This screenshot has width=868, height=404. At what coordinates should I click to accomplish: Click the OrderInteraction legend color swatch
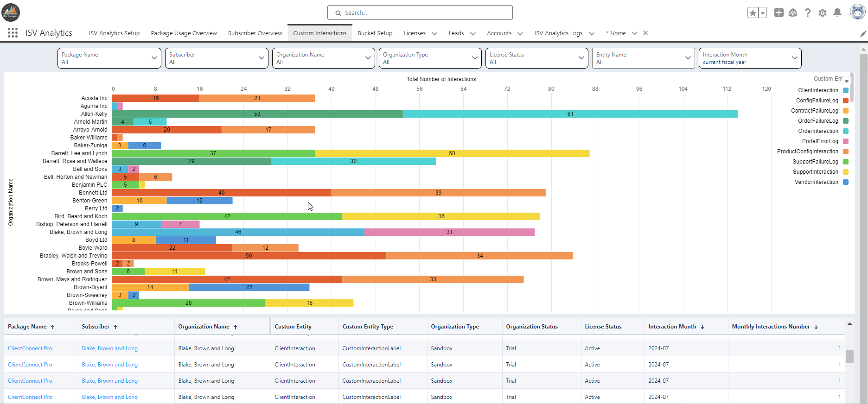(846, 131)
